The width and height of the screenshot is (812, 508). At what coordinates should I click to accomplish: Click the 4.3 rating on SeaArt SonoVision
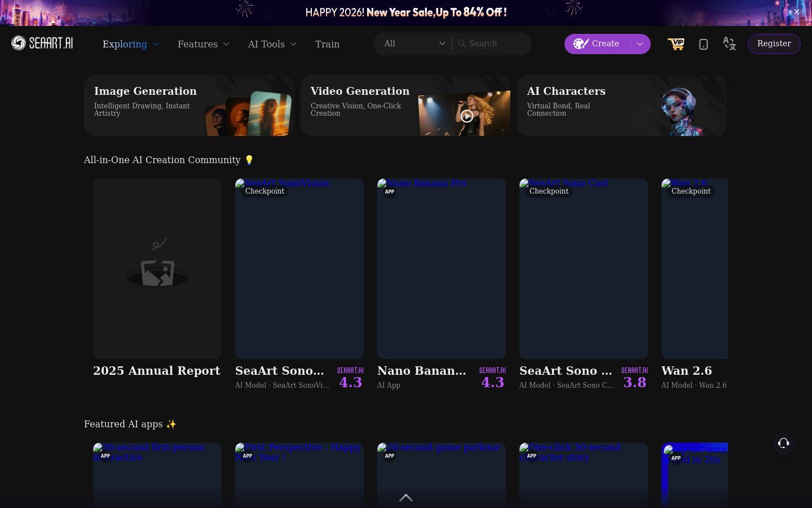pos(350,382)
